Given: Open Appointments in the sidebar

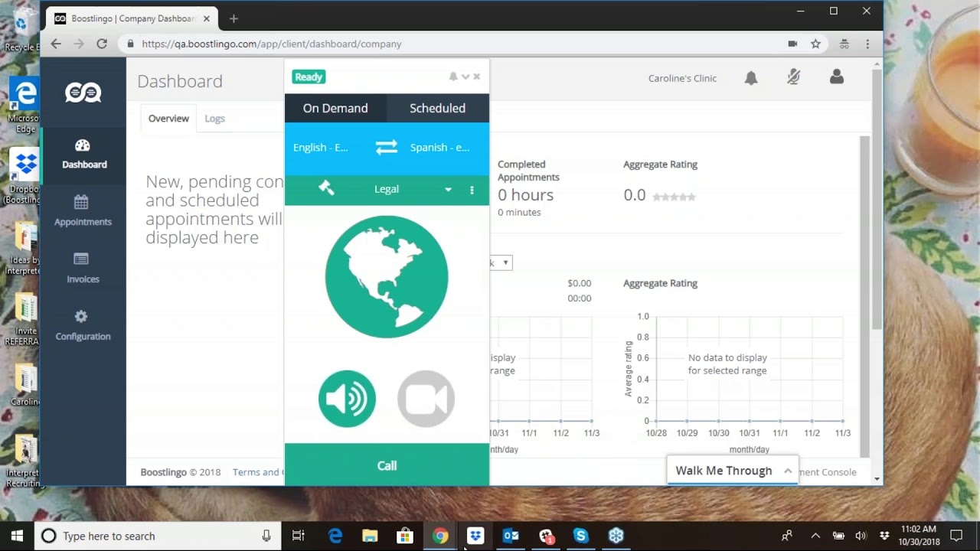Looking at the screenshot, I should click(x=83, y=211).
